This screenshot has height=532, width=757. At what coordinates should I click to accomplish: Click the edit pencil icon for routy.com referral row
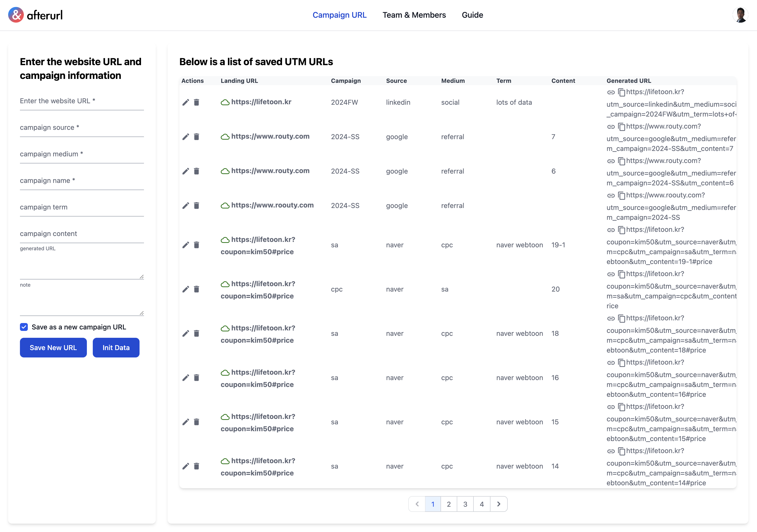[186, 136]
